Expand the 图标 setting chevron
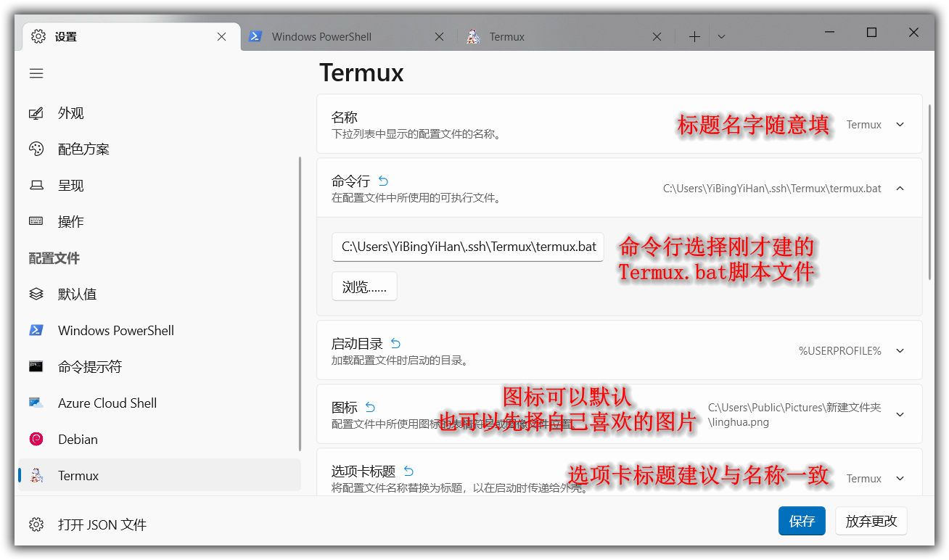Image resolution: width=949 pixels, height=560 pixels. [900, 415]
